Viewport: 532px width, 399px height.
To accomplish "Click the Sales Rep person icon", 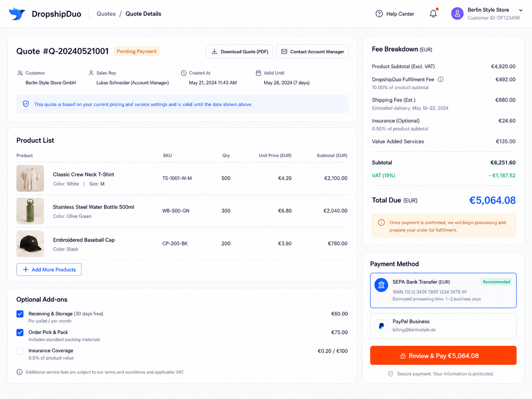I will click(91, 73).
